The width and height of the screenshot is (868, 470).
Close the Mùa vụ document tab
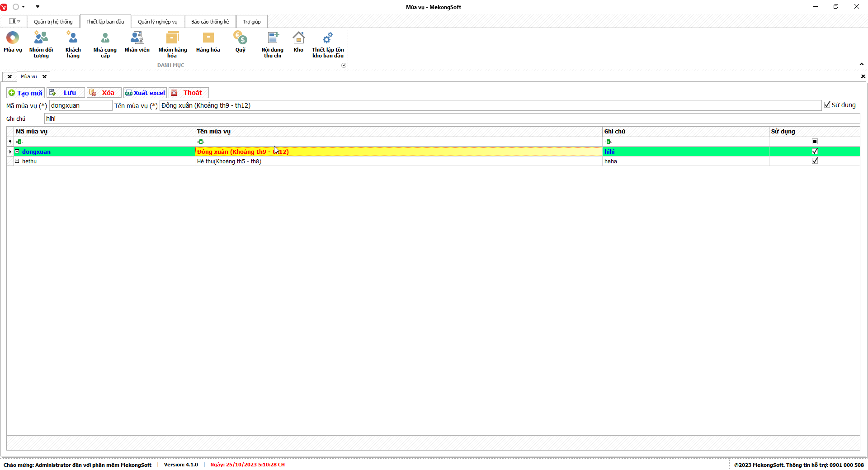(x=44, y=76)
